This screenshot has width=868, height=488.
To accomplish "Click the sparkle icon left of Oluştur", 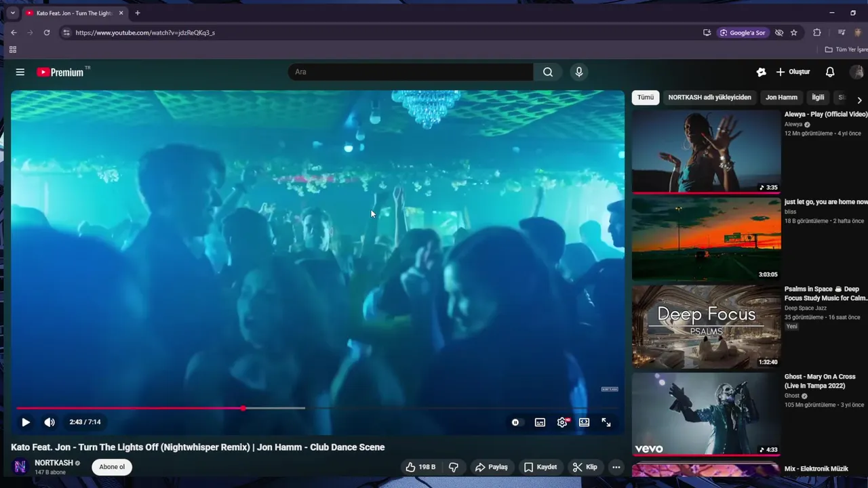I will pos(761,72).
